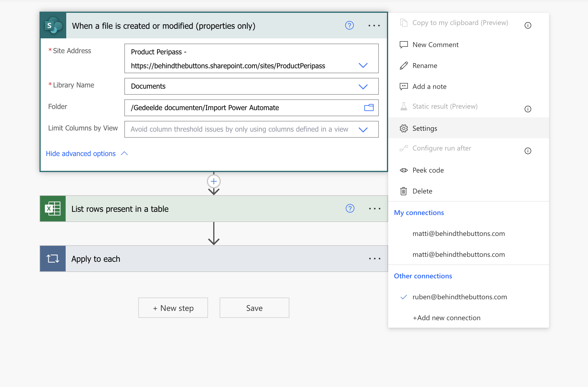
Task: Choose New Comment from the context menu
Action: [x=468, y=45]
